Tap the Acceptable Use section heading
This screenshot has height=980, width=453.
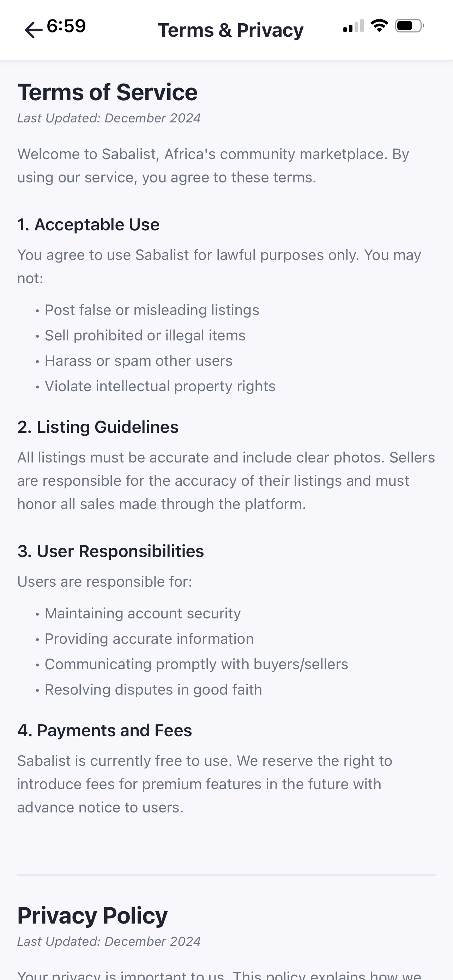88,224
